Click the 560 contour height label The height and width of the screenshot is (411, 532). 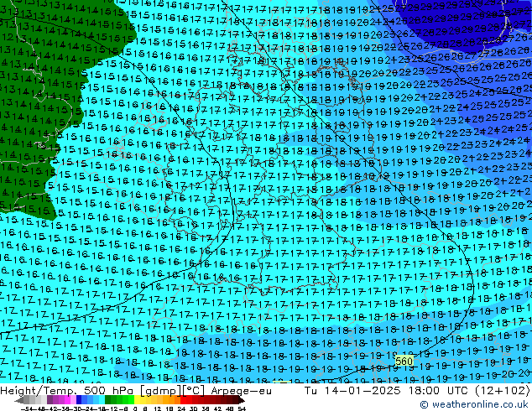coord(404,362)
